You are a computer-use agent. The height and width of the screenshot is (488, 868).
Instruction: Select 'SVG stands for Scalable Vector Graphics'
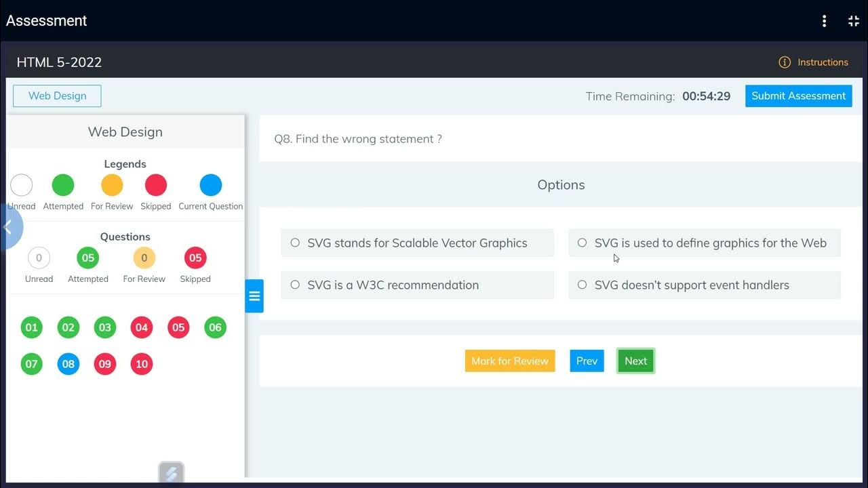click(x=295, y=243)
